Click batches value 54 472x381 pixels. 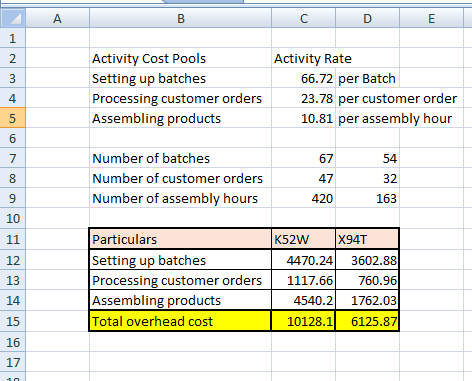point(367,158)
